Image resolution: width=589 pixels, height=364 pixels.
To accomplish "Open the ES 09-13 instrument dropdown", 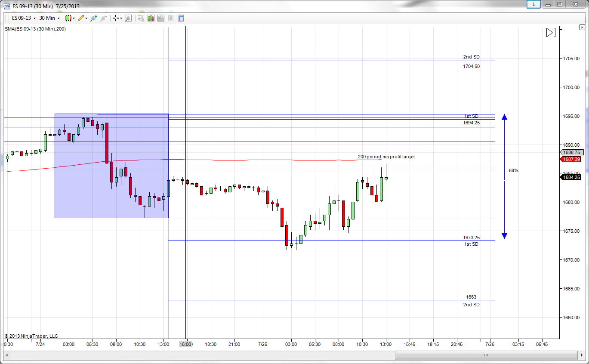I will click(x=24, y=18).
